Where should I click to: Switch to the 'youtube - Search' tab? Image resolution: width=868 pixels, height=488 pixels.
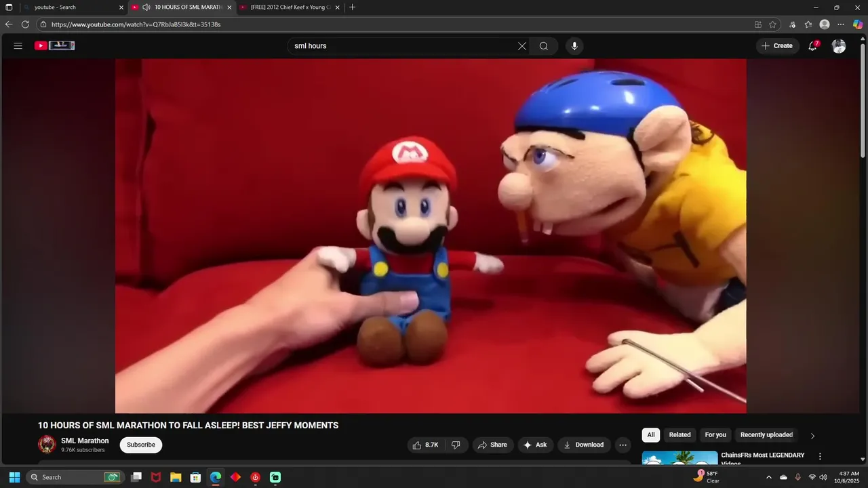pyautogui.click(x=73, y=7)
